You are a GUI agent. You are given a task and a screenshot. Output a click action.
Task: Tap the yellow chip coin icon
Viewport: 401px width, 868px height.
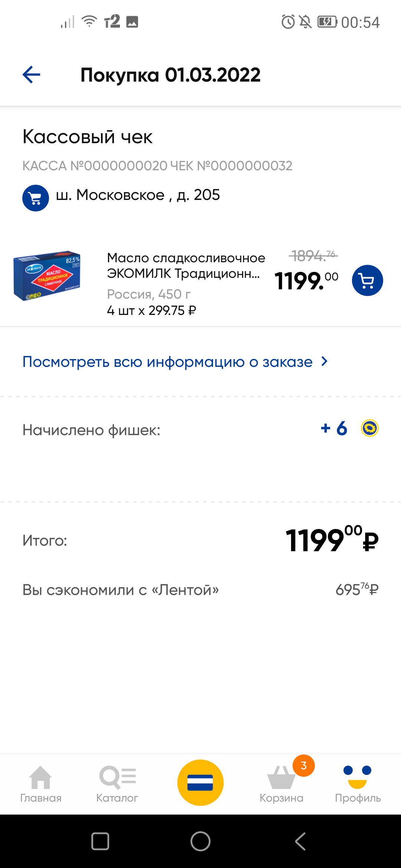[x=369, y=428]
